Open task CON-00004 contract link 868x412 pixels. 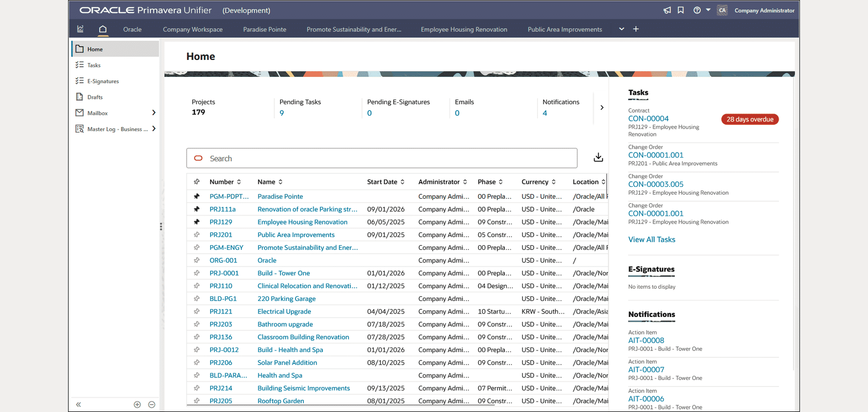648,119
